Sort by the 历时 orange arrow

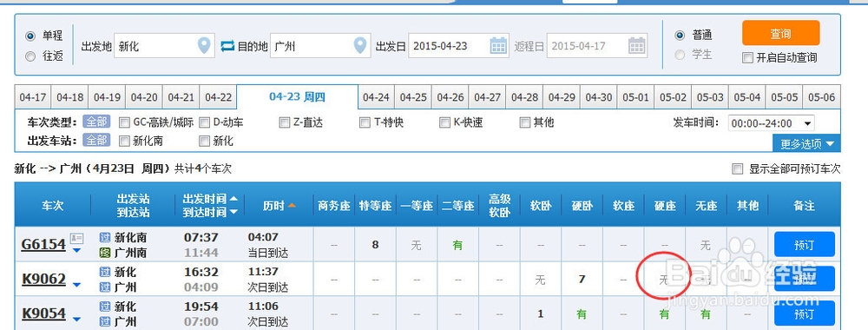[292, 206]
